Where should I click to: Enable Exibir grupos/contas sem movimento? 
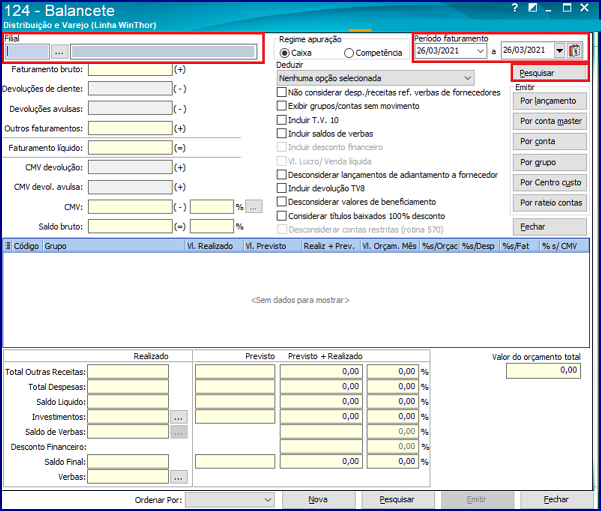pos(281,105)
